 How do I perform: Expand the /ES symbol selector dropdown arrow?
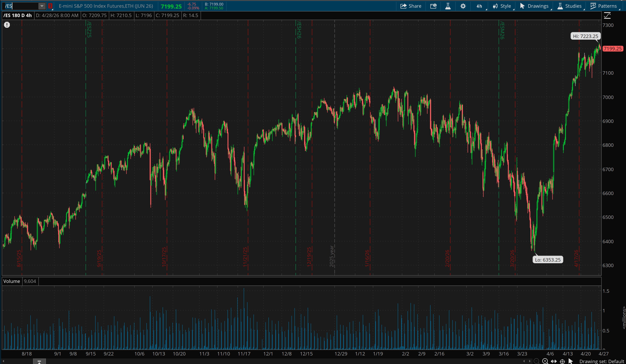pos(42,6)
